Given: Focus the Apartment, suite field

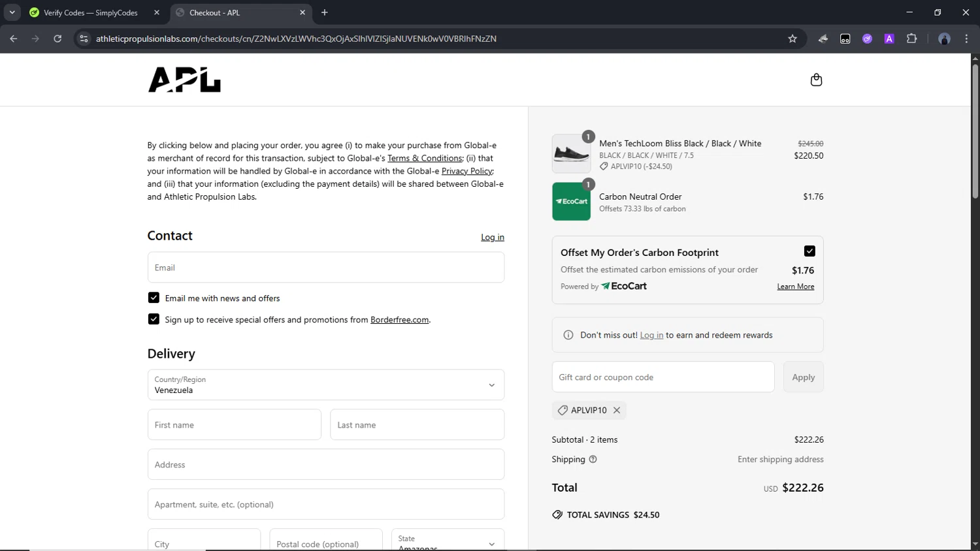Looking at the screenshot, I should click(326, 504).
